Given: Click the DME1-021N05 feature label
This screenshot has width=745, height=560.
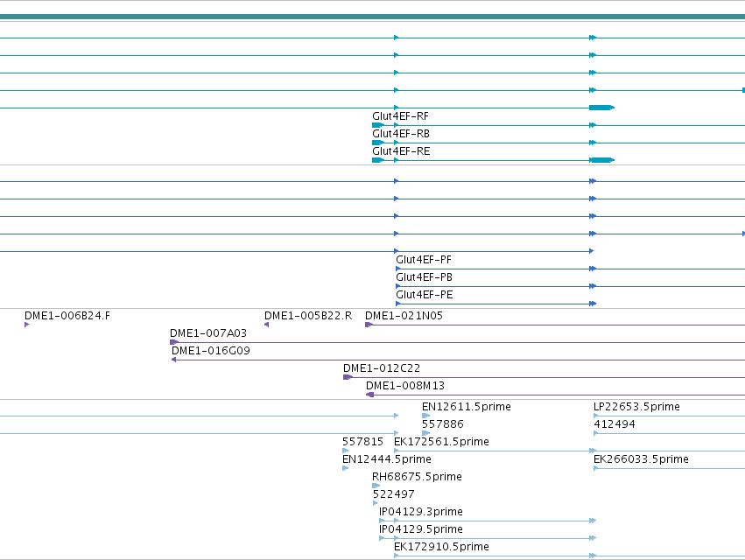Looking at the screenshot, I should [404, 316].
